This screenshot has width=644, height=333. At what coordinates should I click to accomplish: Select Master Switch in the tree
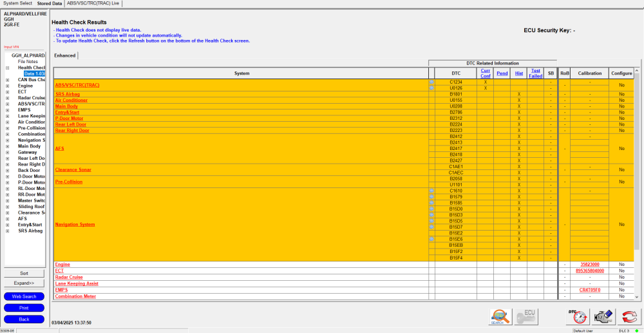(x=31, y=201)
